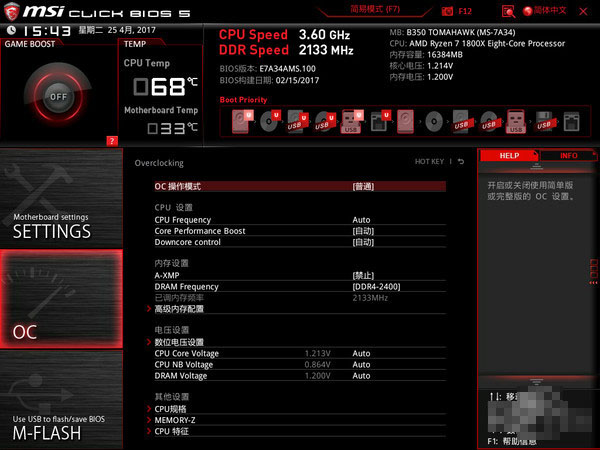Select legacy CD/DVD boot icon
Viewport: 600px width, 450px height.
pyautogui.click(x=434, y=122)
